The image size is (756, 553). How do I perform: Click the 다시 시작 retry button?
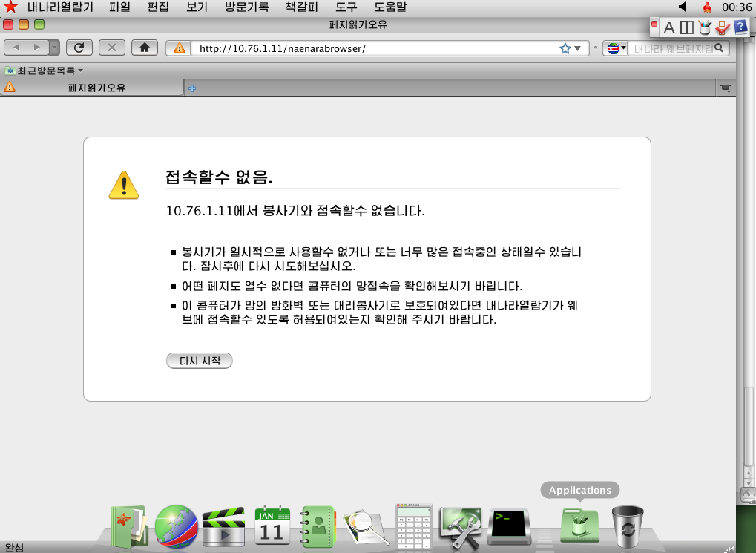(200, 361)
